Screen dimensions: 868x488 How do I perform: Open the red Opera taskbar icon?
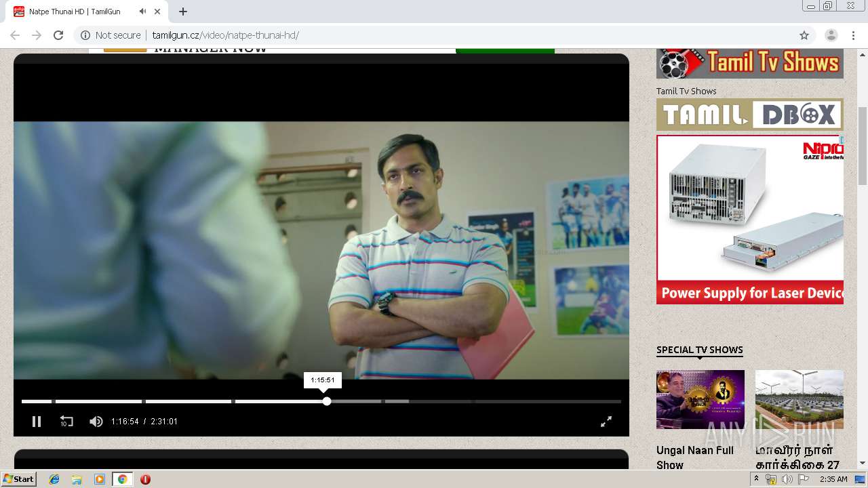pyautogui.click(x=145, y=479)
